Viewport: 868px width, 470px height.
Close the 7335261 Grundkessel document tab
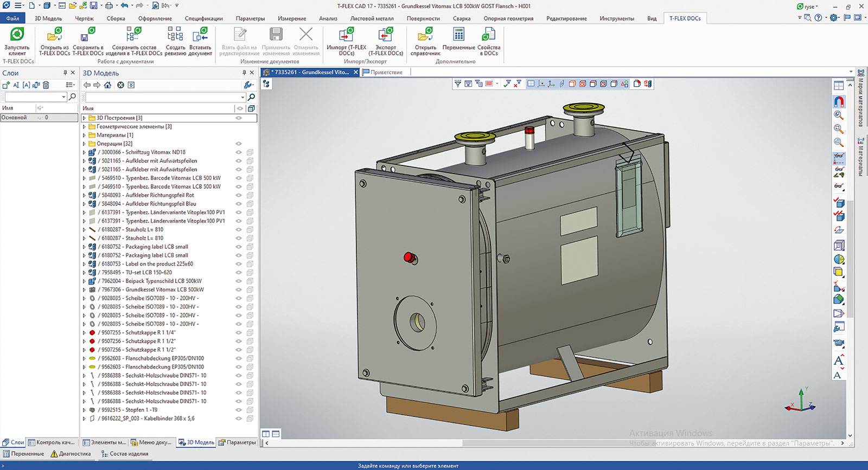[x=356, y=72]
